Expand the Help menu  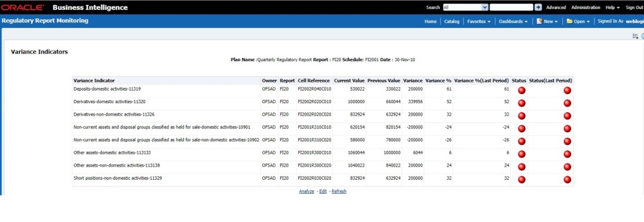612,7
